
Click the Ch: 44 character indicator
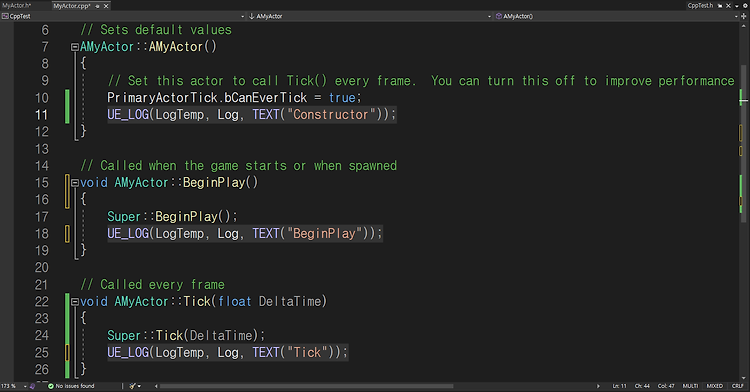[x=642, y=386]
